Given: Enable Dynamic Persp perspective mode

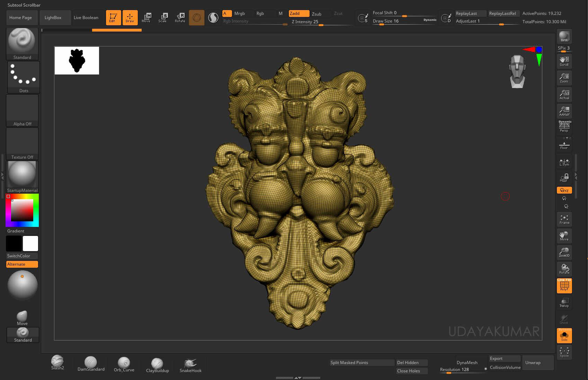Looking at the screenshot, I should pos(564,126).
